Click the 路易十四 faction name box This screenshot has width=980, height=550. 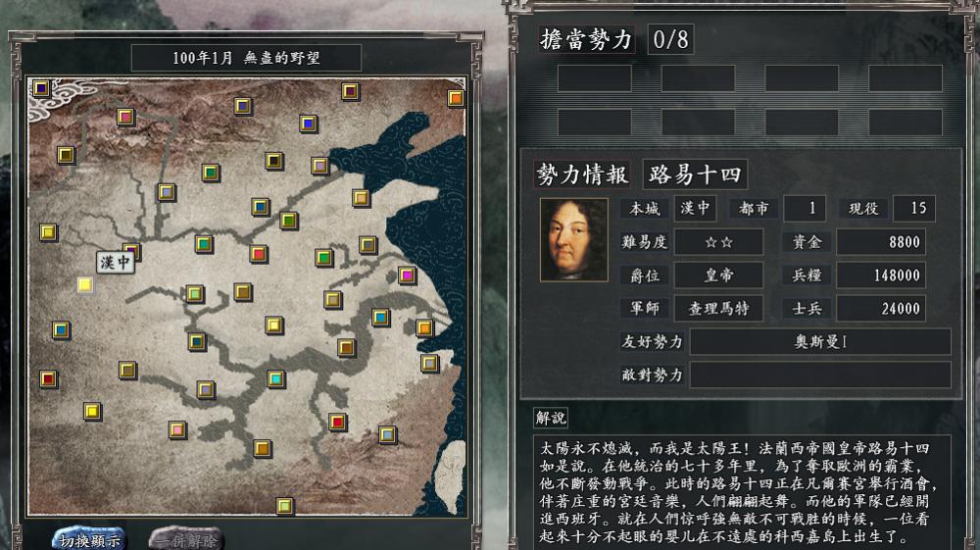[695, 175]
